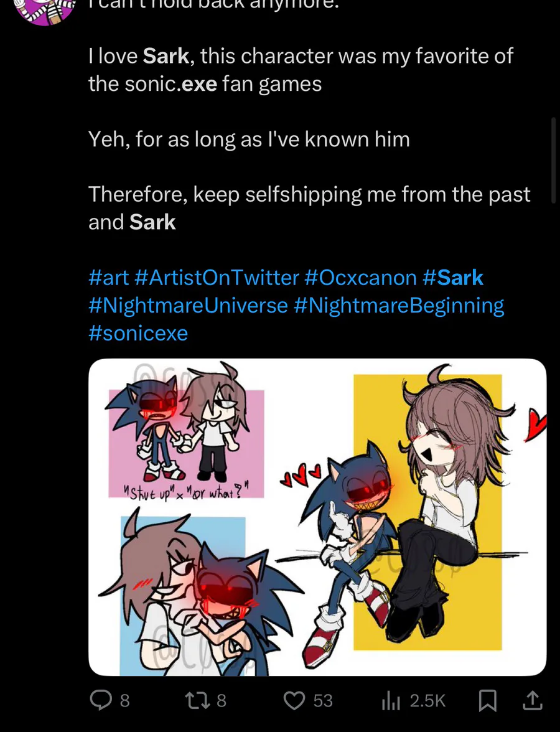
Task: Follow the #ArtistOnTwitter hashtag link
Action: (217, 278)
